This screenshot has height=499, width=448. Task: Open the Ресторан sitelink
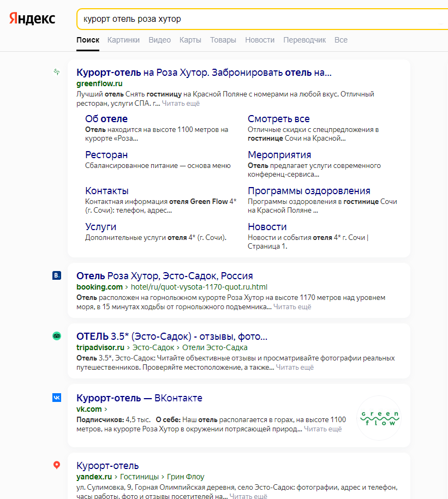click(x=106, y=155)
